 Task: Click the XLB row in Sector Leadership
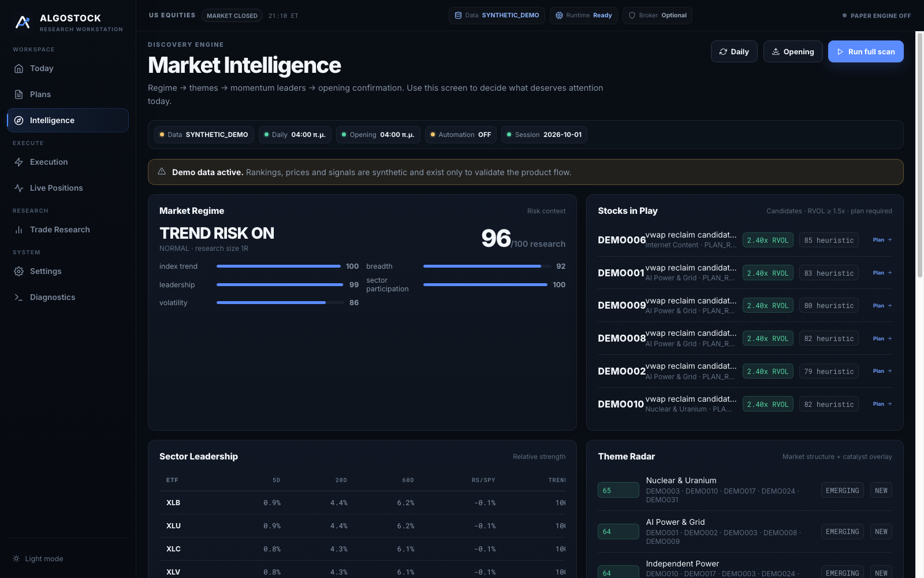[362, 503]
